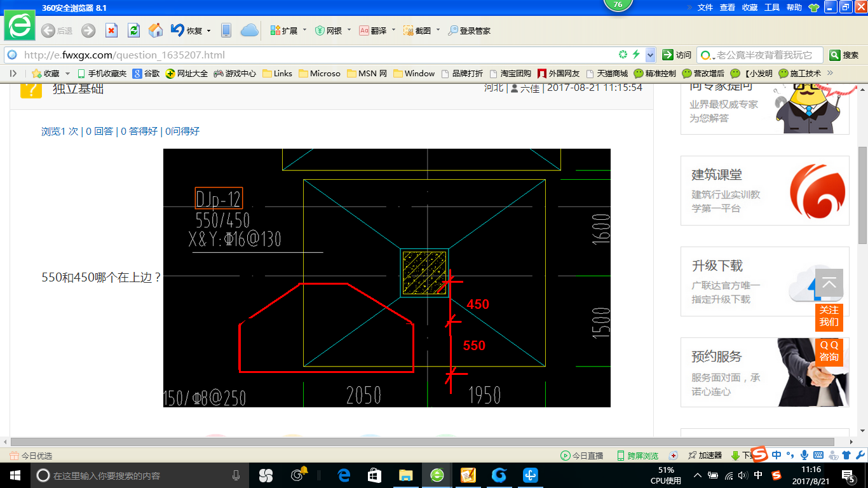Screen dimensions: 868x488
Task: Expand the 扩展 dropdown arrow
Action: tap(304, 30)
